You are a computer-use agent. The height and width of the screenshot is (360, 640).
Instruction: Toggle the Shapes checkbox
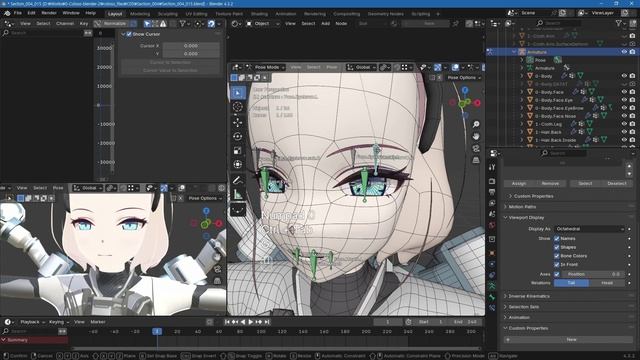point(557,247)
